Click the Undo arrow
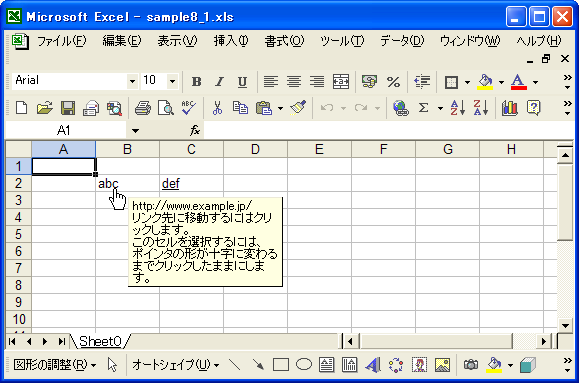 [327, 108]
